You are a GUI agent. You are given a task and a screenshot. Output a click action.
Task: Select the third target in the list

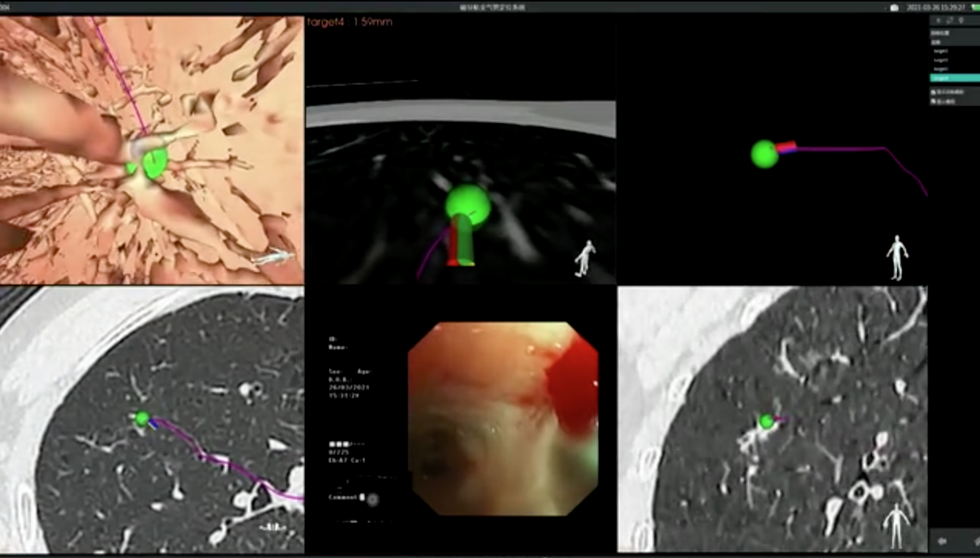tap(941, 69)
